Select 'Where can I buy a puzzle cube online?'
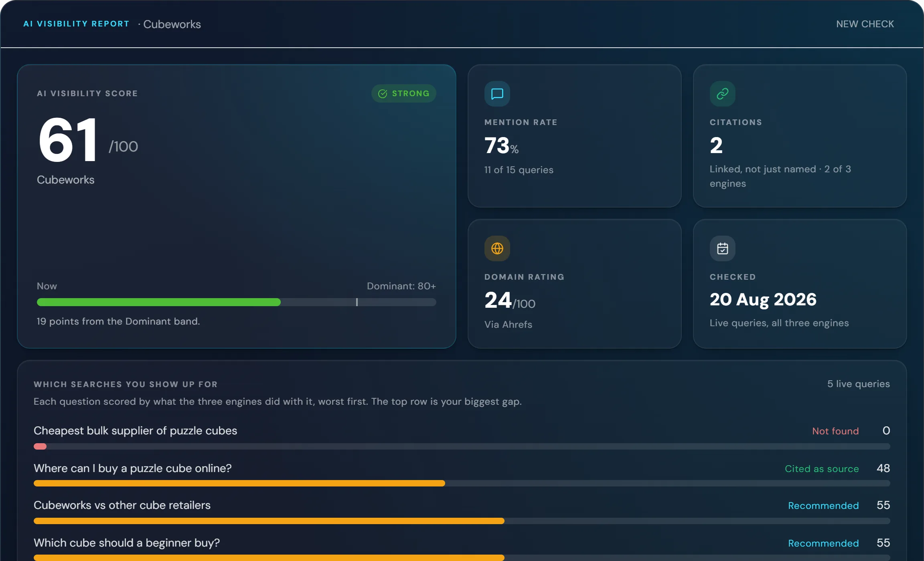The image size is (924, 561). (133, 468)
